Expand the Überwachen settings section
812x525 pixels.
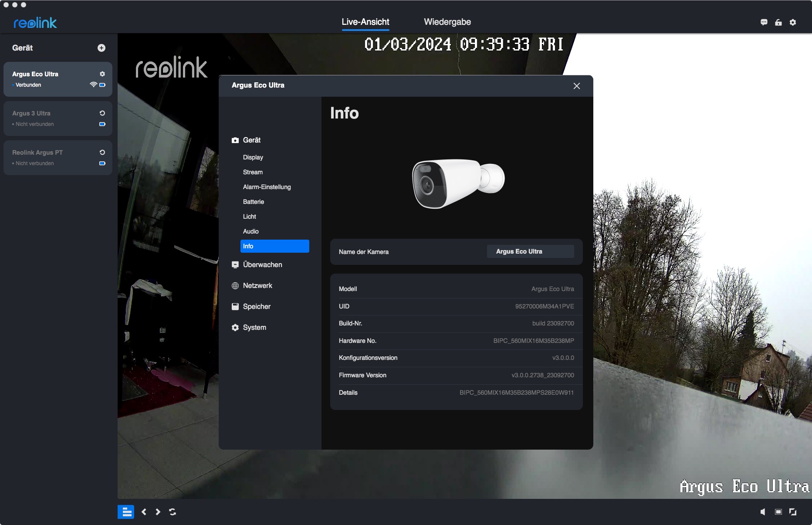(262, 265)
